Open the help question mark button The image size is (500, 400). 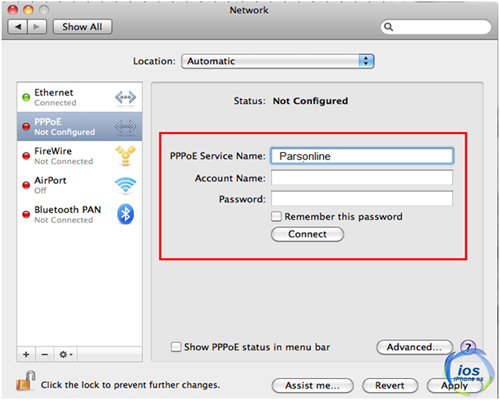468,347
